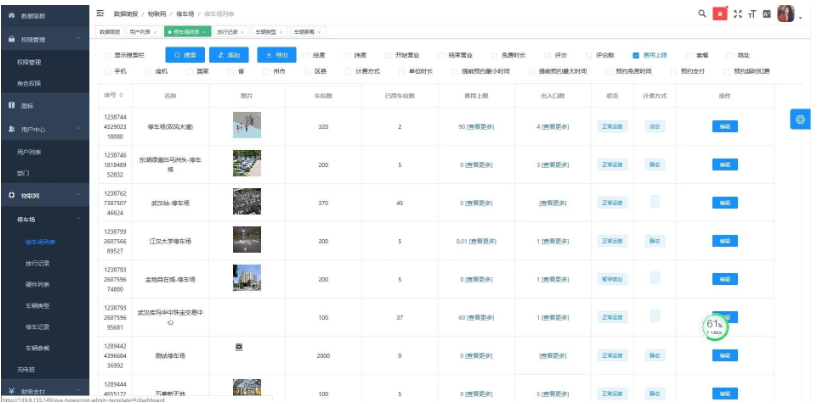The height and width of the screenshot is (404, 818).
Task: Toggle the 手机 column checkbox
Action: click(108, 72)
